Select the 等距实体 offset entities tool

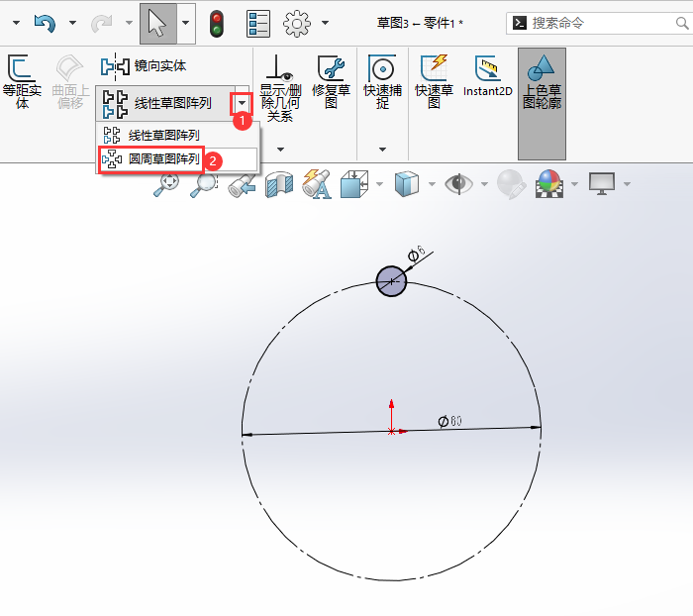tap(22, 81)
